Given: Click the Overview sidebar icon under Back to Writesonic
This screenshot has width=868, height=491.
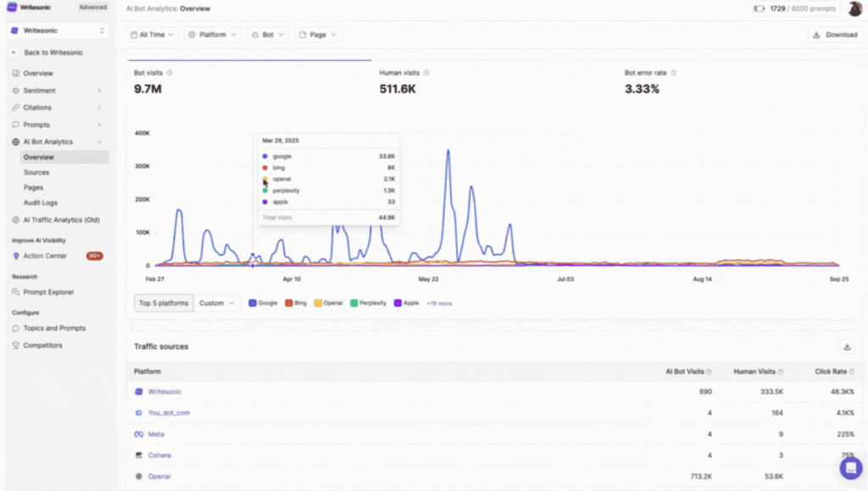Looking at the screenshot, I should point(15,73).
